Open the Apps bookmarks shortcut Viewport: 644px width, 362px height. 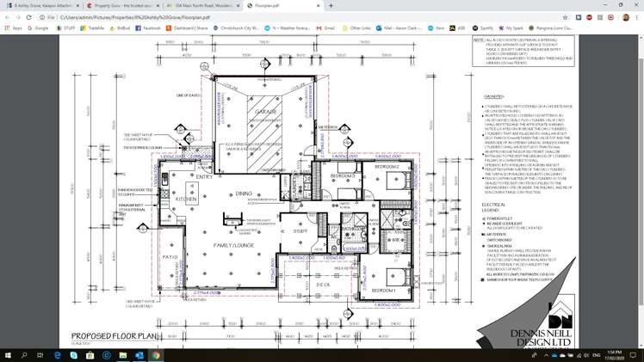13,28
